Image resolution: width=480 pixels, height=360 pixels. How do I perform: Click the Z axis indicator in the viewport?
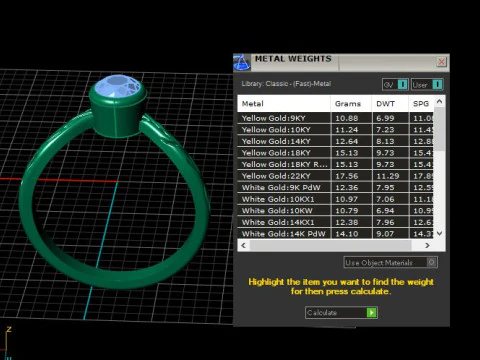click(9, 329)
